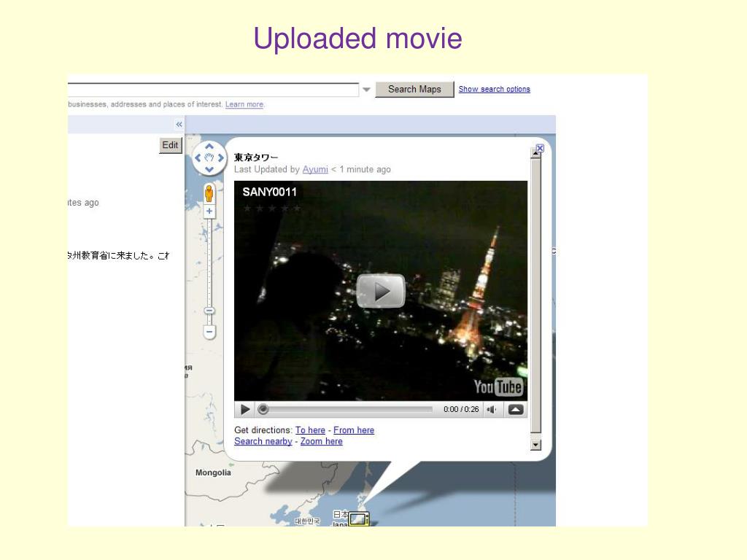The width and height of the screenshot is (747, 560).
Task: Click the Search nearby link
Action: (263, 441)
